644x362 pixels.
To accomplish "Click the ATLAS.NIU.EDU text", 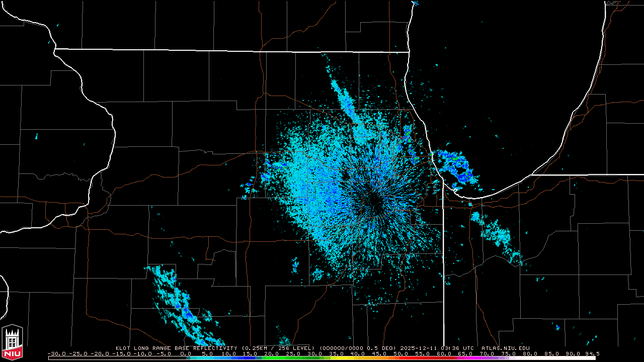I will coord(505,348).
